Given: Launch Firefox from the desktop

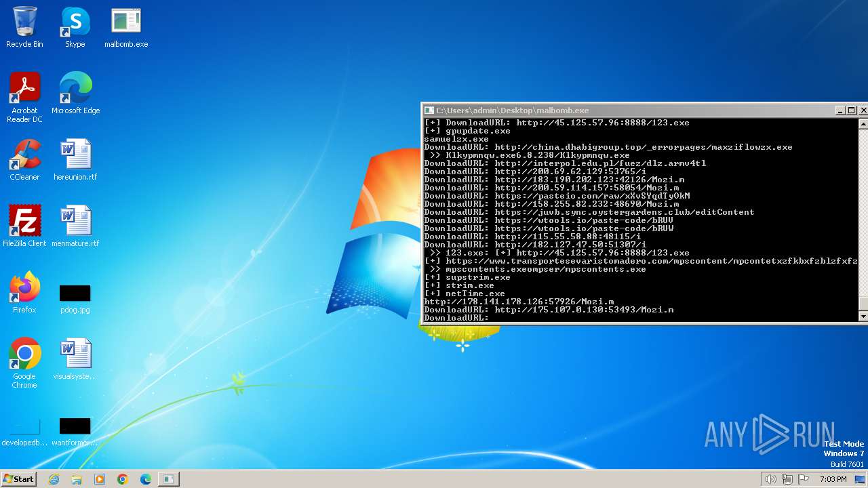Looking at the screenshot, I should point(24,293).
